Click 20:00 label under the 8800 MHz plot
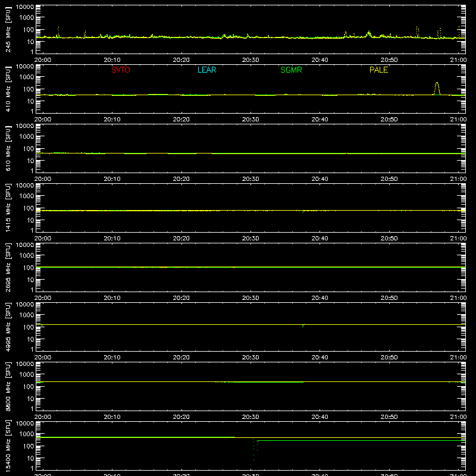 (x=43, y=417)
